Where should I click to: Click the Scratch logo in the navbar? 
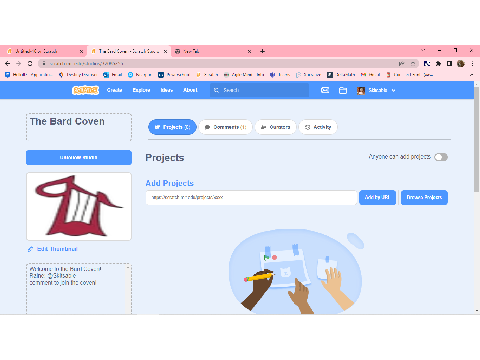85,90
